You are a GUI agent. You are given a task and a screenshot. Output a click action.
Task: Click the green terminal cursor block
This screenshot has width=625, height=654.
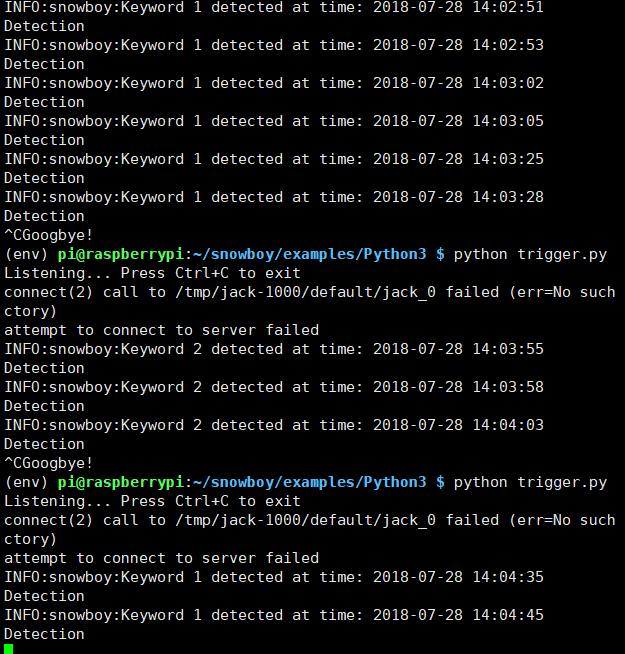tap(8, 649)
